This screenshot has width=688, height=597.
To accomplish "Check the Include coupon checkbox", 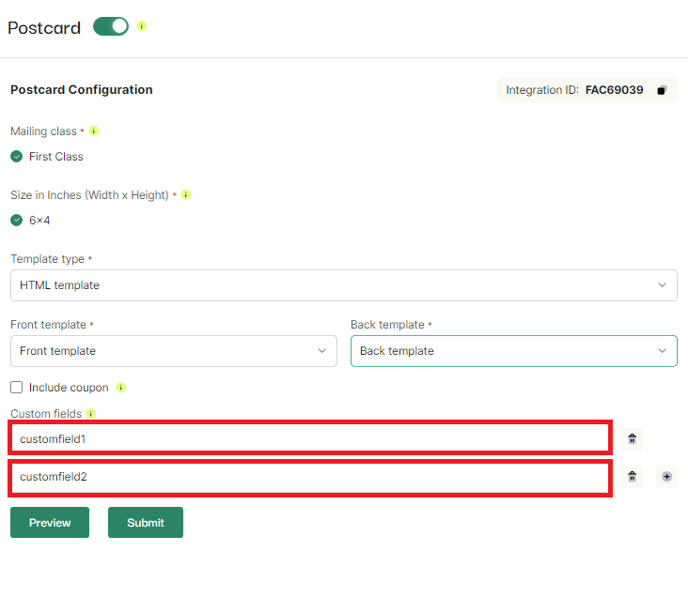I will [17, 387].
